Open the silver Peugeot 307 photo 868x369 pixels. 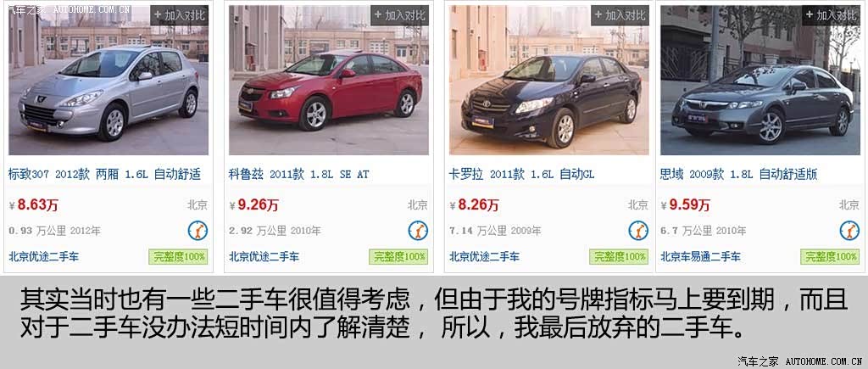coord(108,81)
